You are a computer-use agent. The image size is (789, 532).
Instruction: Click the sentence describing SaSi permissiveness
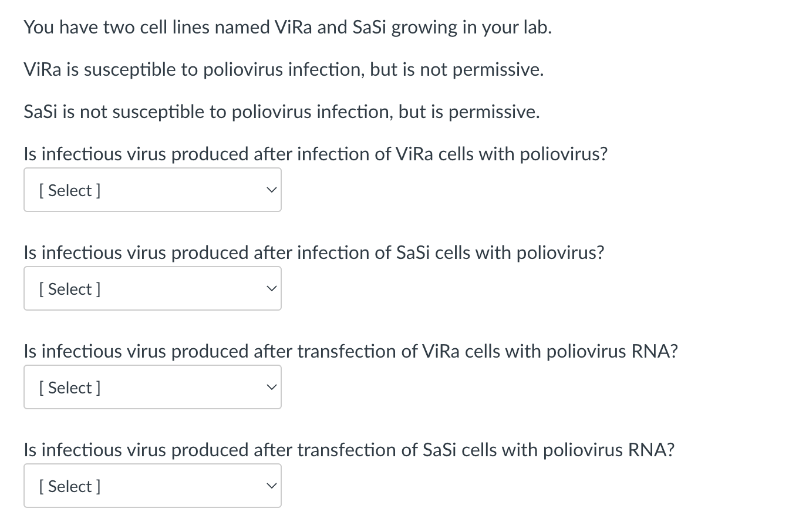pyautogui.click(x=281, y=111)
